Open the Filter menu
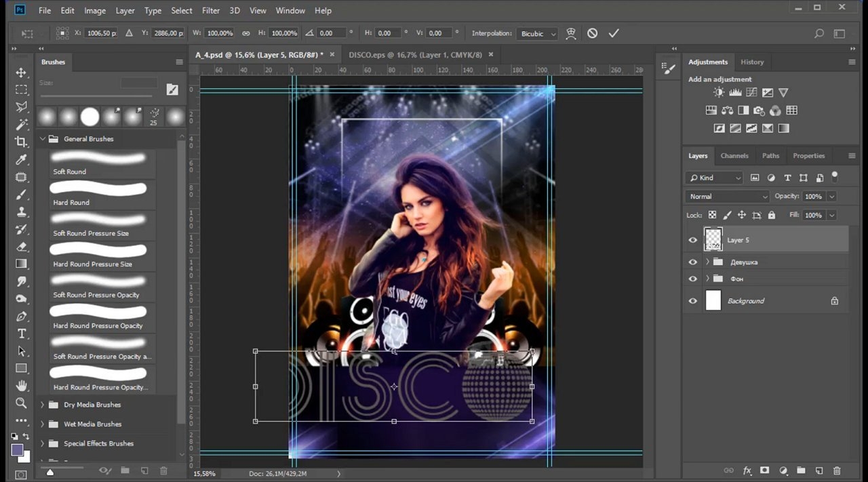 click(211, 11)
